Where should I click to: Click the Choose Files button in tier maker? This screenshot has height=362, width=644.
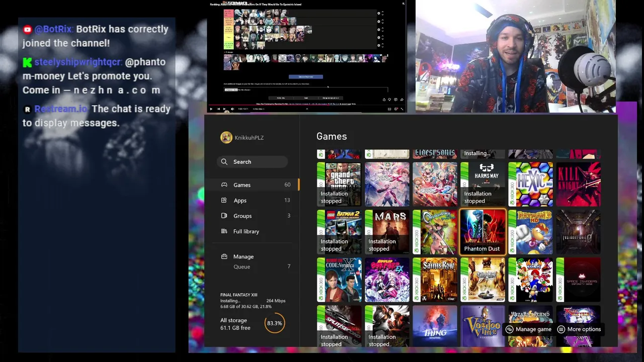(231, 89)
